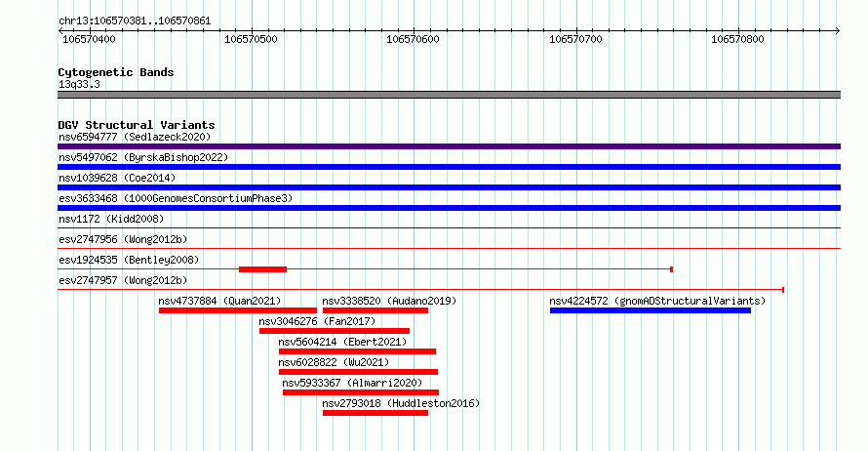
Task: Select the red bar under nsv3046276
Action: tap(335, 331)
